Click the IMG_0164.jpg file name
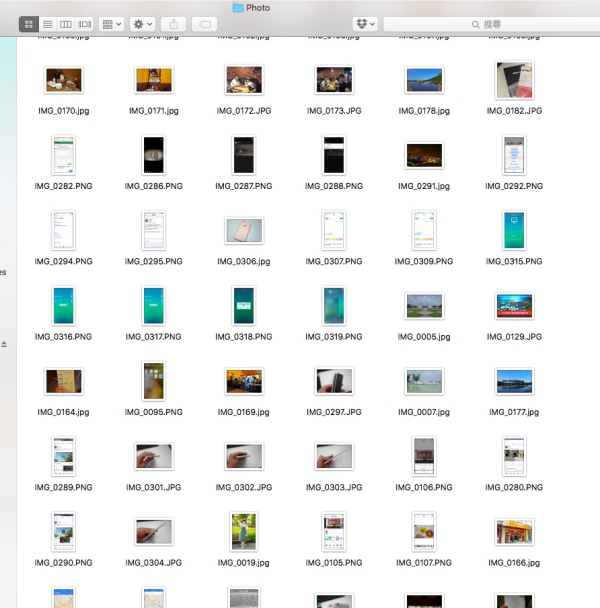600x608 pixels. click(x=64, y=412)
